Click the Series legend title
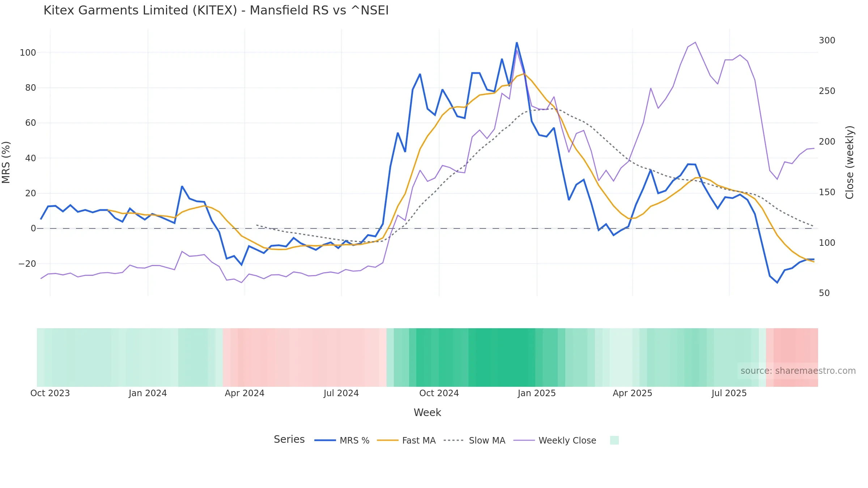Image resolution: width=868 pixels, height=488 pixels. point(289,439)
